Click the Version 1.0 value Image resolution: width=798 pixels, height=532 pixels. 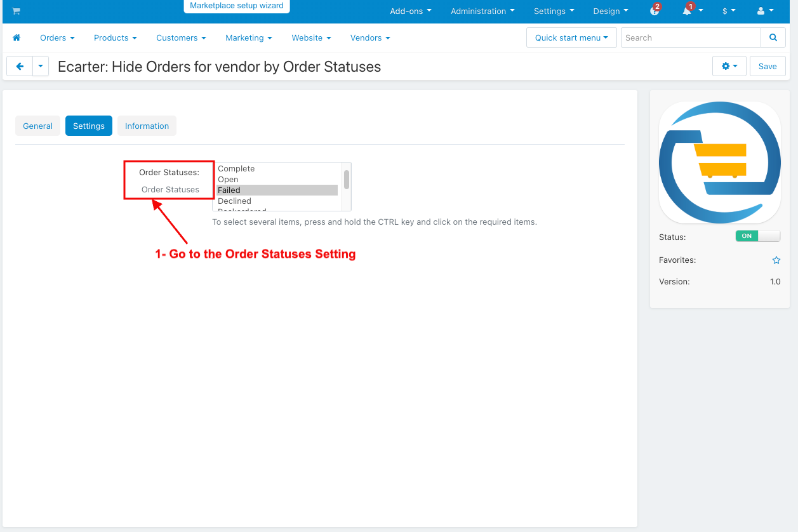pos(775,281)
